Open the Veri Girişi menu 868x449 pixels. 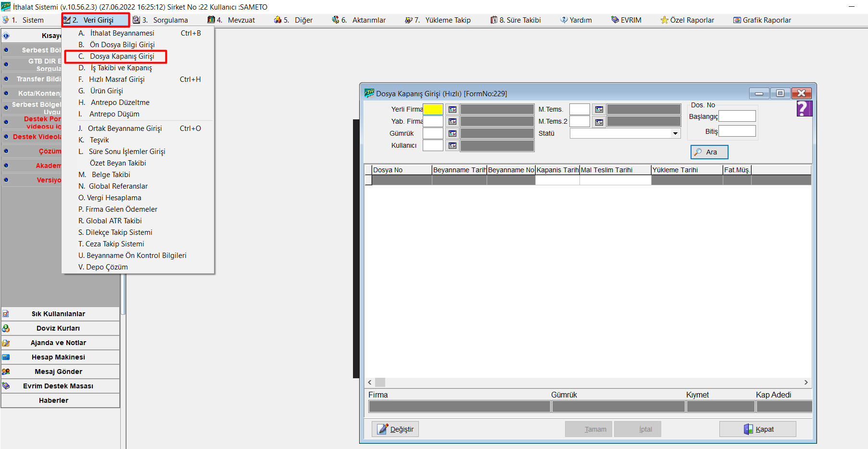[96, 20]
